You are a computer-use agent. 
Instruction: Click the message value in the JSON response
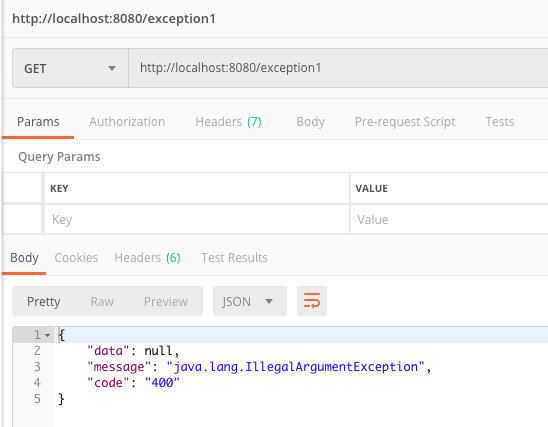tap(295, 367)
